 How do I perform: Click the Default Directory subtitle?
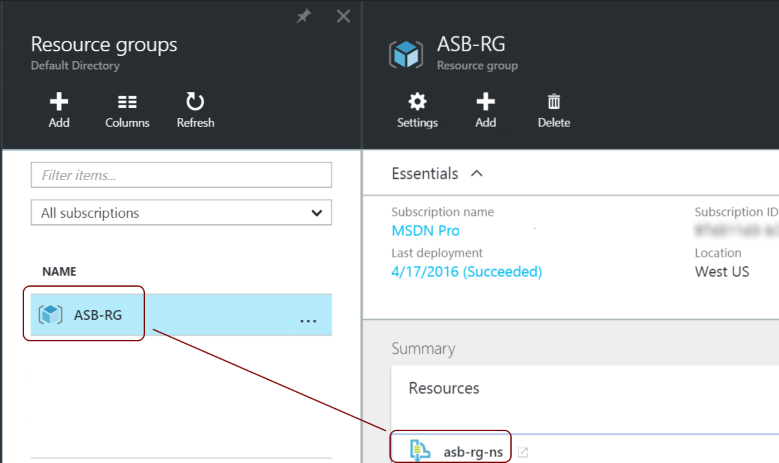tap(75, 66)
